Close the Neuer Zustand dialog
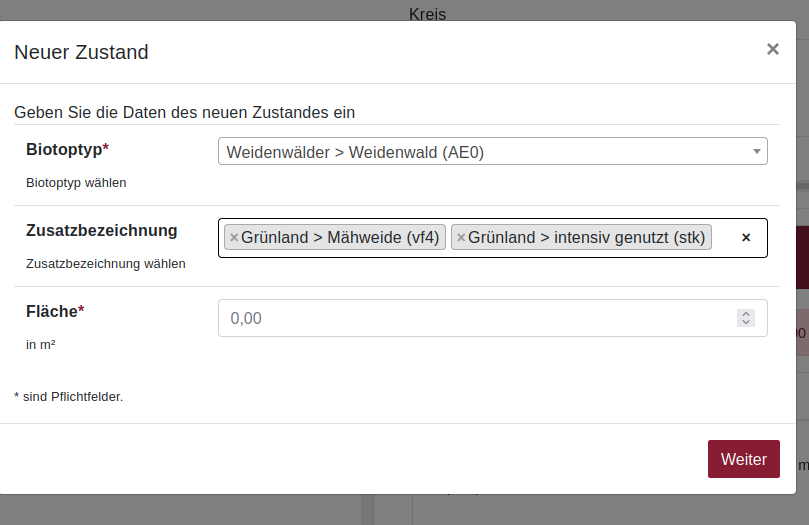Viewport: 809px width, 525px height. click(x=772, y=49)
